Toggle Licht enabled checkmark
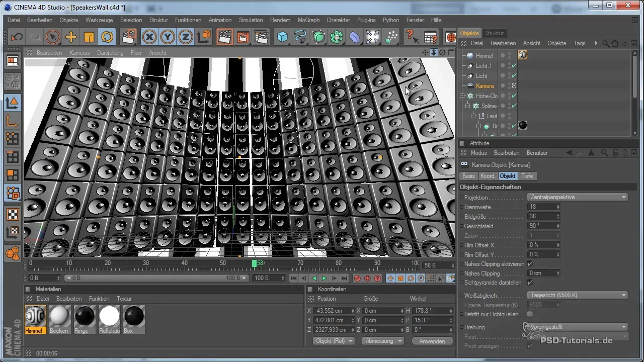The width and height of the screenshot is (644, 362). (514, 76)
